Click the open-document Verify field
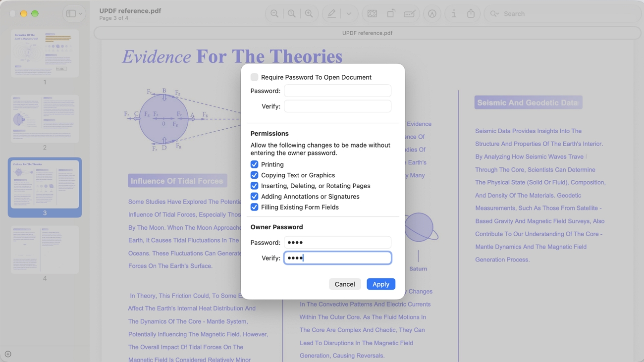 337,106
